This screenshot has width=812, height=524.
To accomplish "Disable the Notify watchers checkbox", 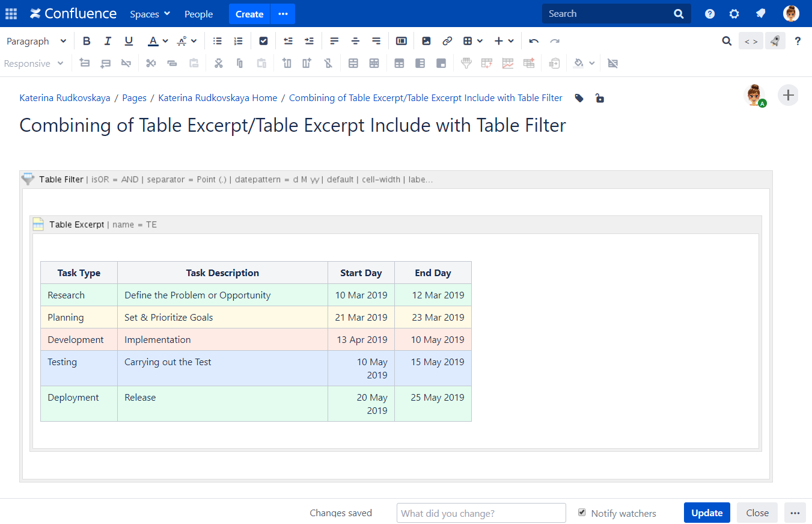I will tap(582, 513).
